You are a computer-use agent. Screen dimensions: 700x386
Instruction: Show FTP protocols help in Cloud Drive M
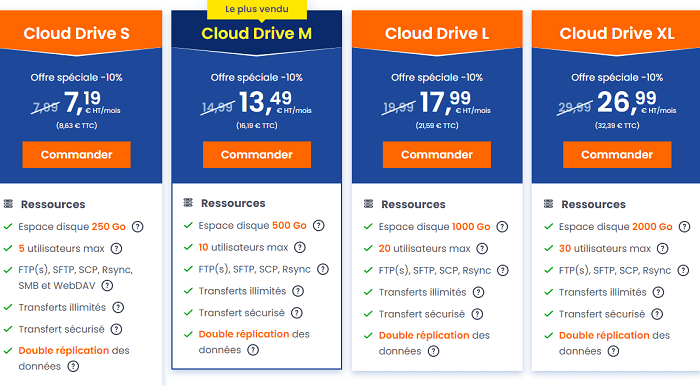point(323,269)
